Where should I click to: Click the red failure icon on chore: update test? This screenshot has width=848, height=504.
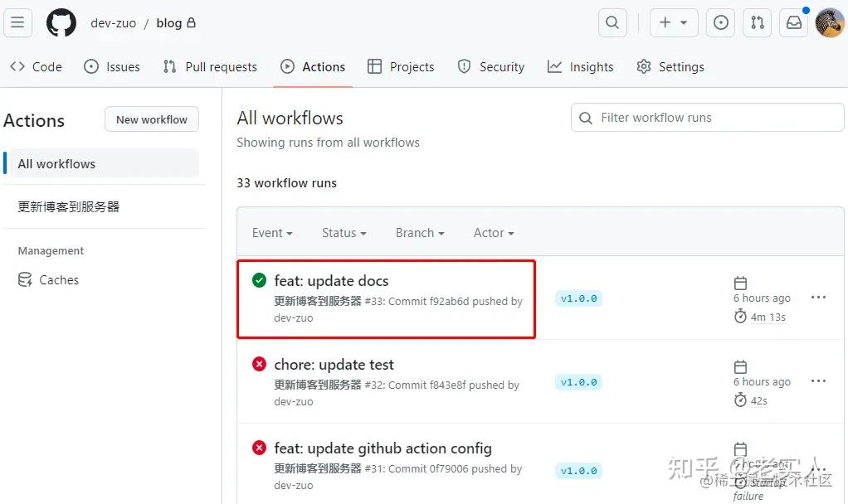[x=258, y=363]
